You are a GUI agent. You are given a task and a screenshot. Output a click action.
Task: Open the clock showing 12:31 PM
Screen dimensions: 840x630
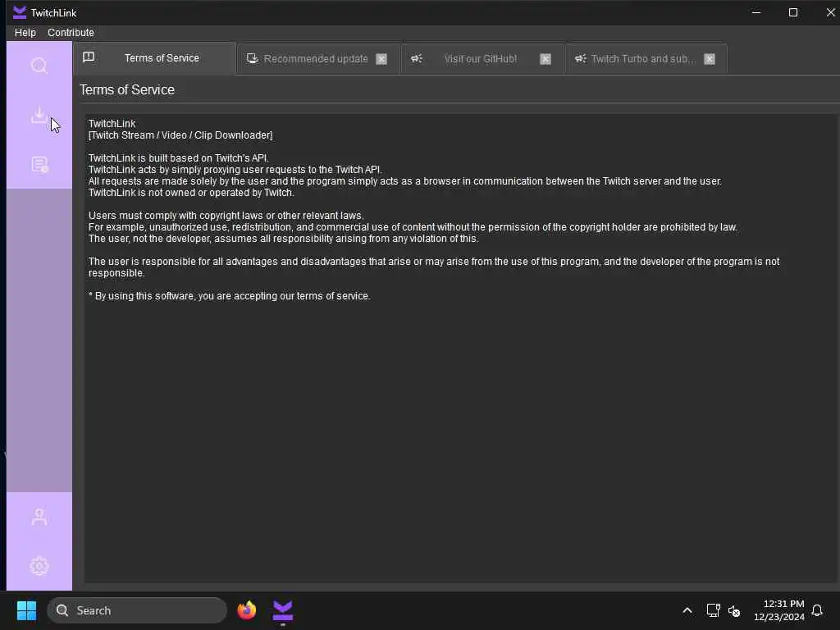coord(779,610)
